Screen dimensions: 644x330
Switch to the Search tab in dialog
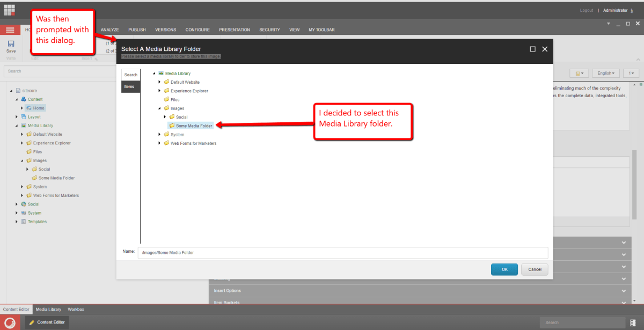point(131,75)
